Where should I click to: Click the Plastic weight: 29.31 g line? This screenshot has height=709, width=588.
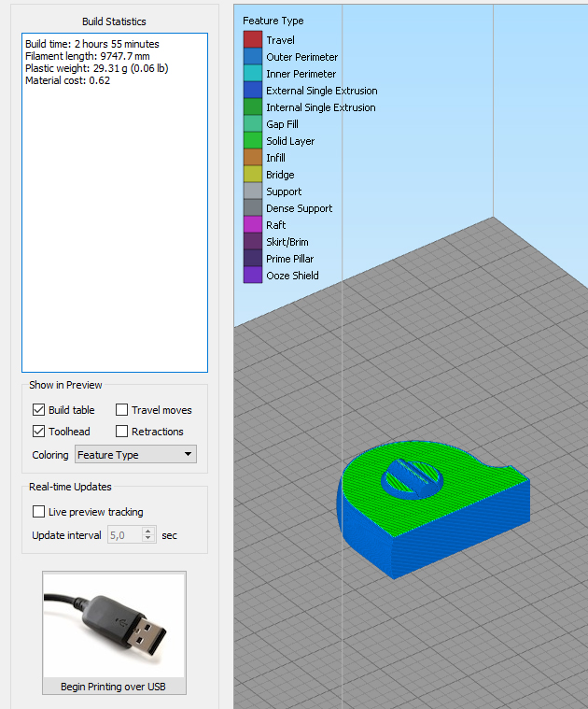click(97, 68)
